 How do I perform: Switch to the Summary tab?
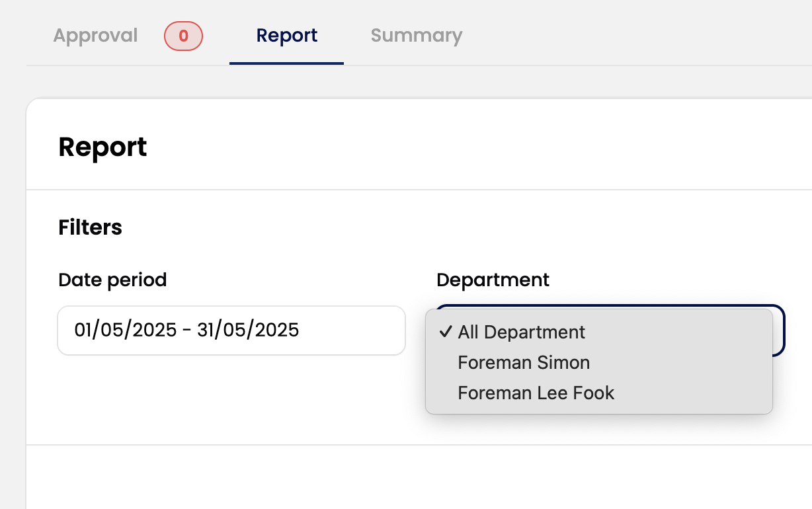point(416,36)
